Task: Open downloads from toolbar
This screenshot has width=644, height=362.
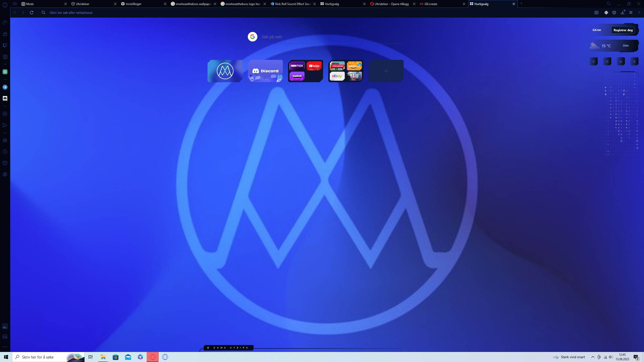Action: point(622,13)
